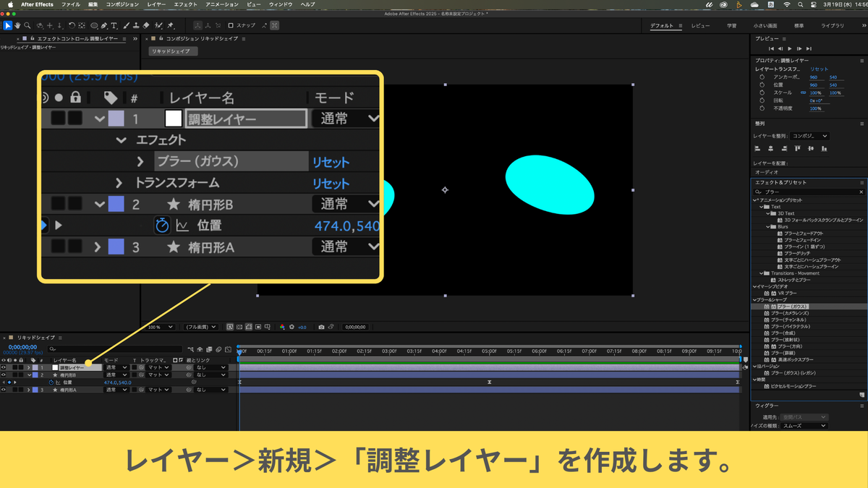This screenshot has height=488, width=868.
Task: Select the Zoom magnifier tool
Action: [x=27, y=25]
